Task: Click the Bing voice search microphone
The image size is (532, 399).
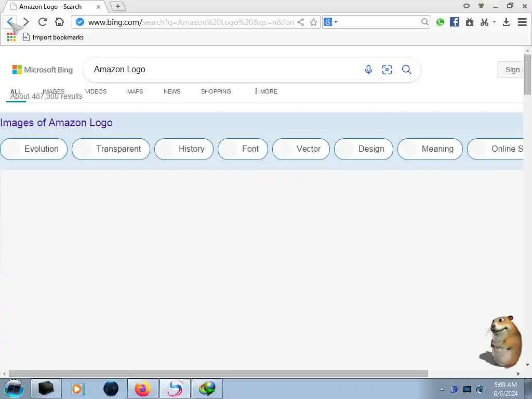Action: [x=368, y=70]
